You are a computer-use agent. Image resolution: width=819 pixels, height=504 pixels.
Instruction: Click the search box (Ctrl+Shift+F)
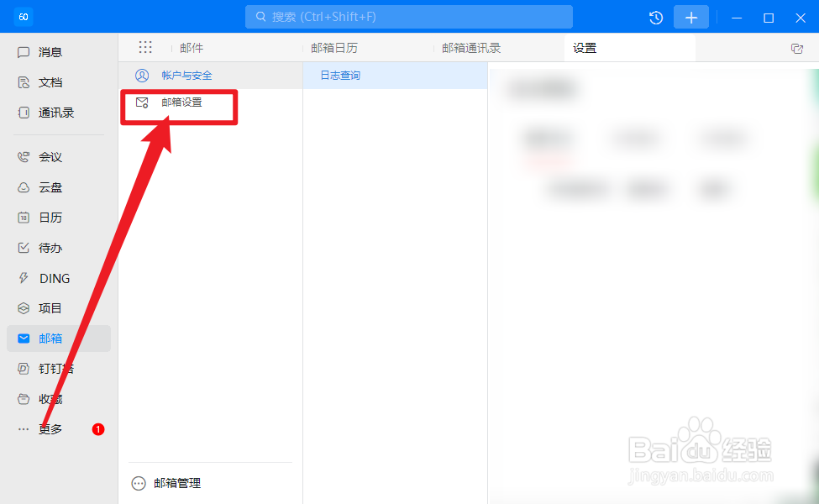[408, 16]
